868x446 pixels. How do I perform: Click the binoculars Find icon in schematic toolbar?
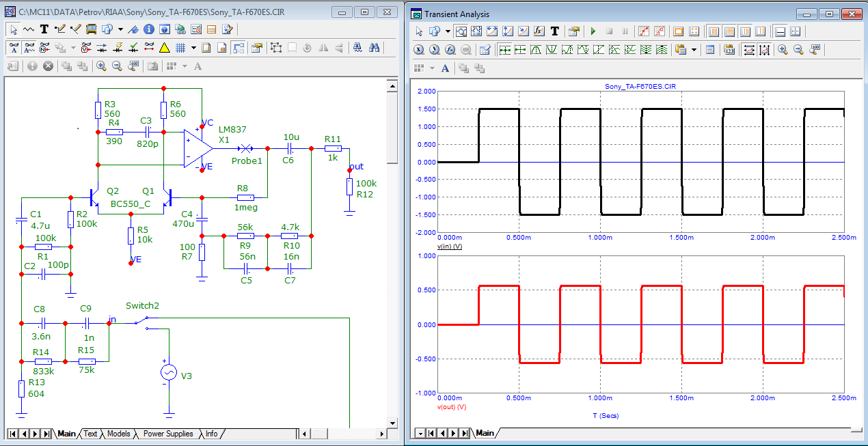pos(375,48)
